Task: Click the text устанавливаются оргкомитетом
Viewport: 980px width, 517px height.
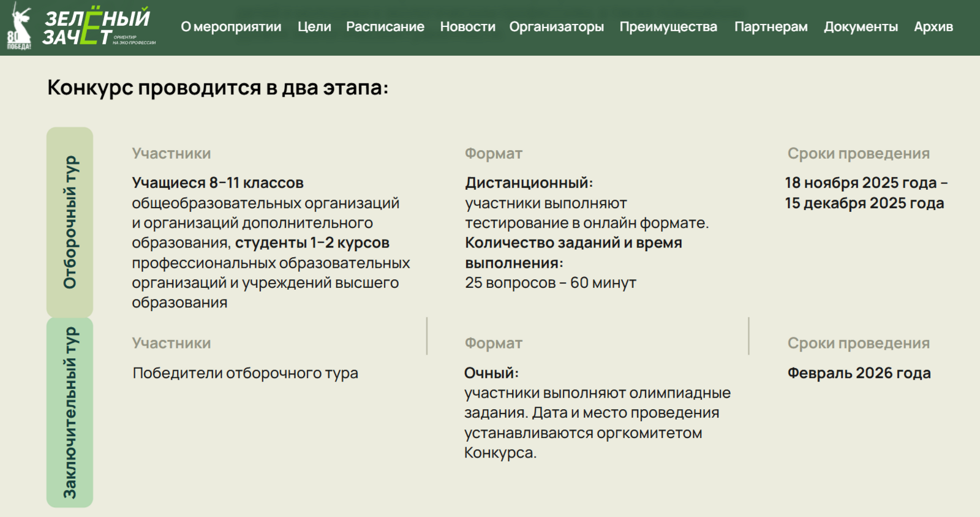Action: (583, 433)
